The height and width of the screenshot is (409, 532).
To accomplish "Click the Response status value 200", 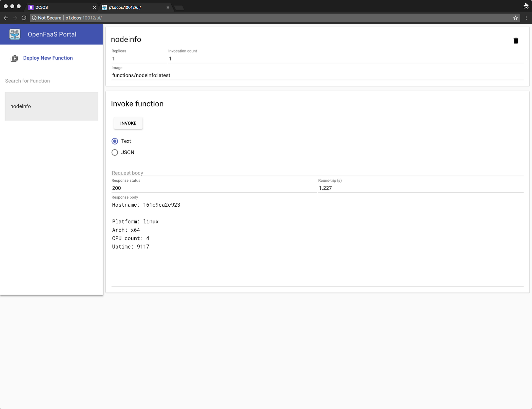I will click(214, 188).
